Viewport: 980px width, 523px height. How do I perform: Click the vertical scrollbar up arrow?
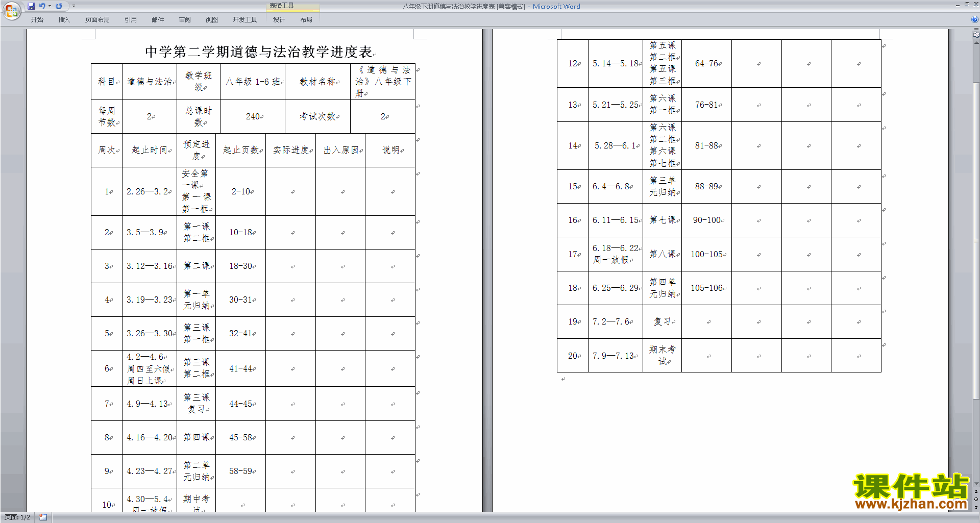click(976, 43)
